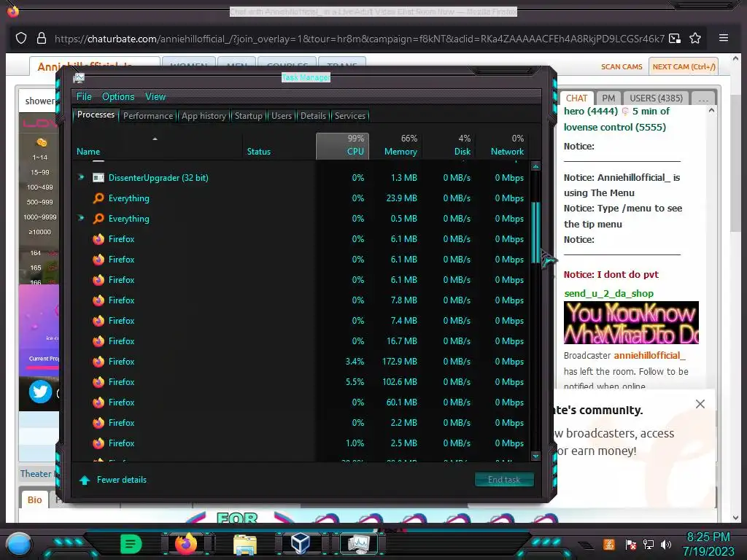Click the process list scroll-up arrow

[x=535, y=166]
